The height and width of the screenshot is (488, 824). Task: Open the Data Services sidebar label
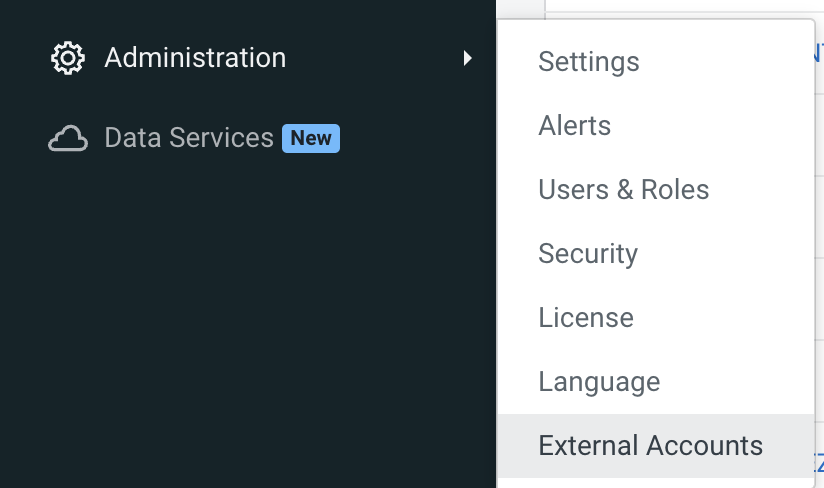188,138
